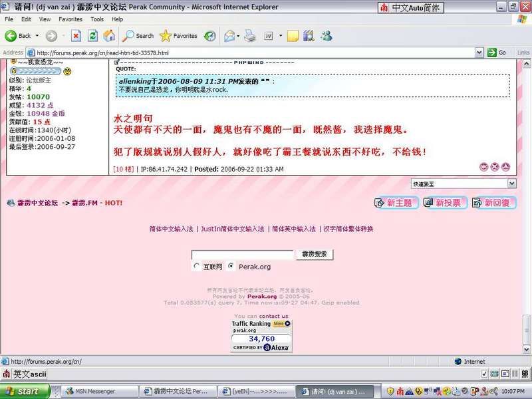Expand the address bar URL dropdown

click(480, 53)
